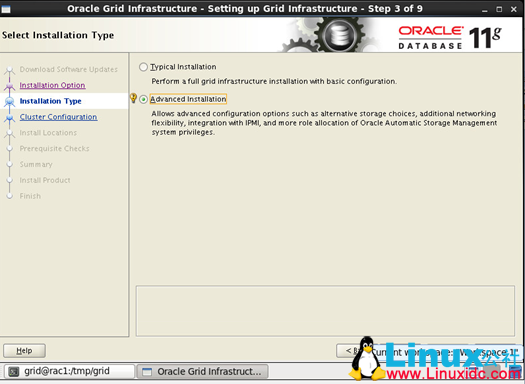
Task: Close the Oracle Grid Infrastructure installer window
Action: (514, 9)
